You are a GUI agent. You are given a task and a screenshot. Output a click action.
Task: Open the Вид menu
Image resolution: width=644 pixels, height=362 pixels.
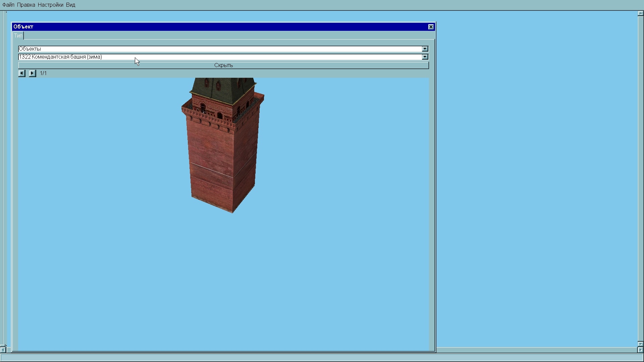click(x=70, y=5)
